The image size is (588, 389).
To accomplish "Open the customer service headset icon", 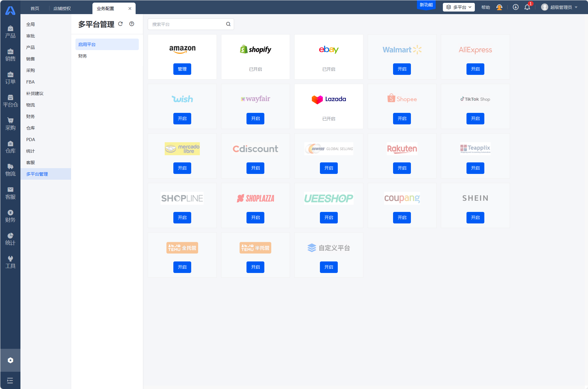I will pyautogui.click(x=499, y=7).
